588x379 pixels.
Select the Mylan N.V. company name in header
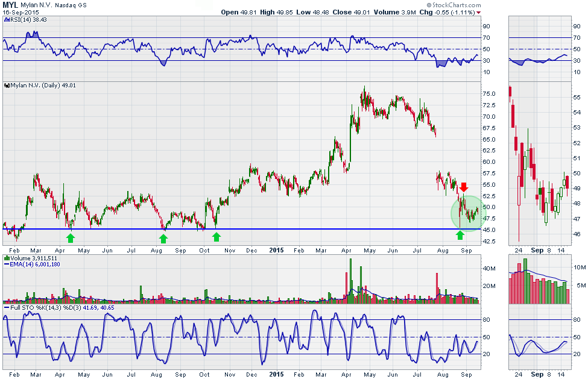pos(36,5)
